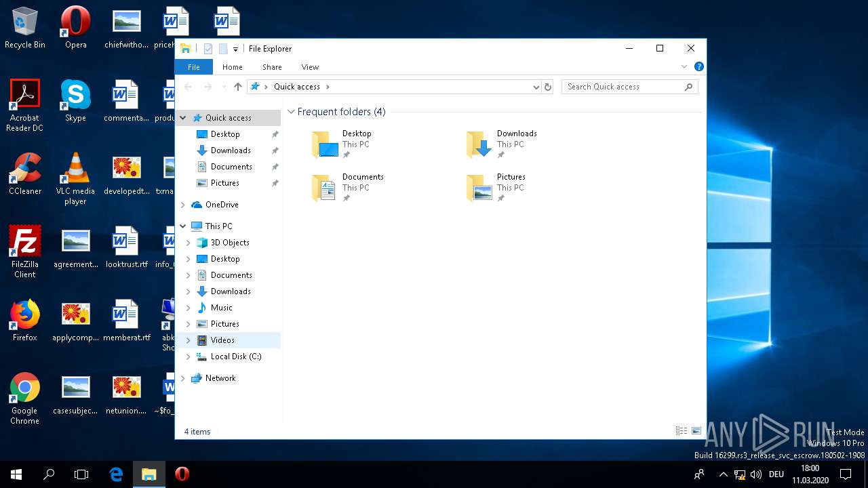Open File Explorer help icon

(699, 66)
